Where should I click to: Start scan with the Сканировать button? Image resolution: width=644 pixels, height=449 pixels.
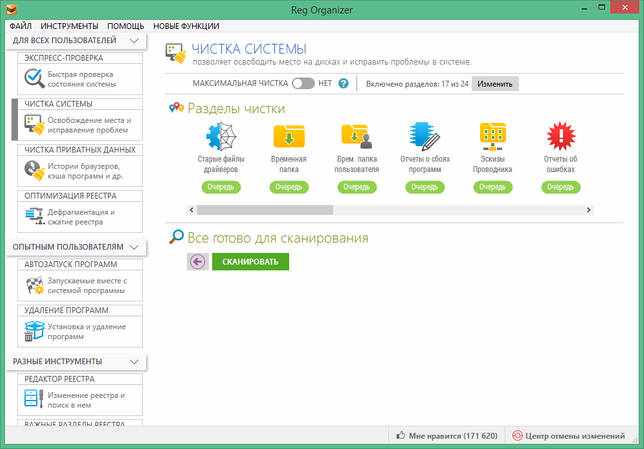251,262
